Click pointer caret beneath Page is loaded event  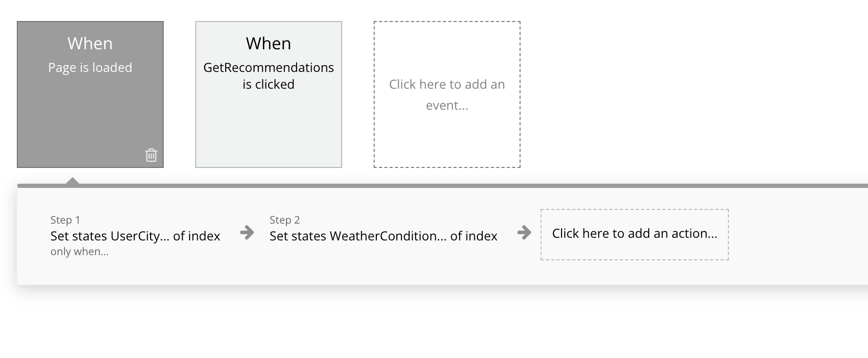73,181
